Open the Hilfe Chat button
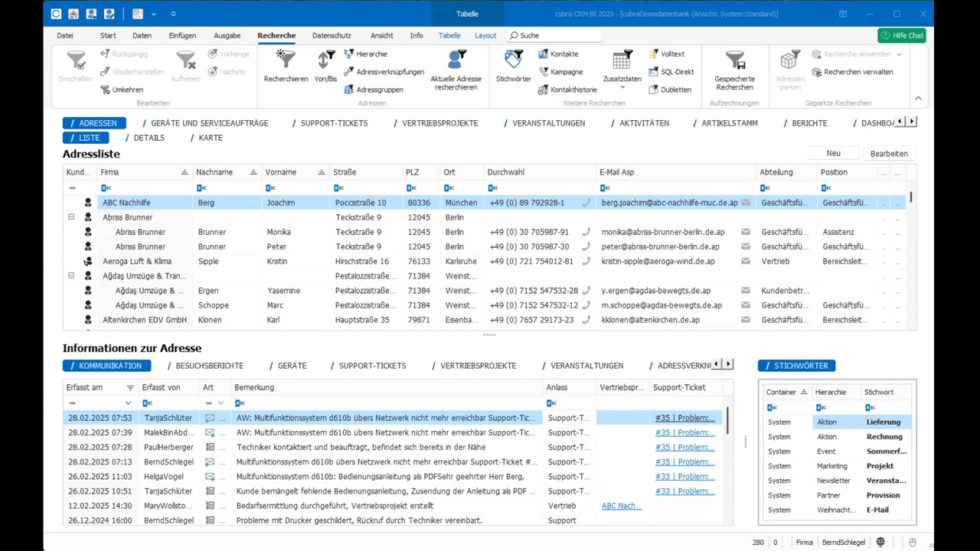 coord(902,35)
